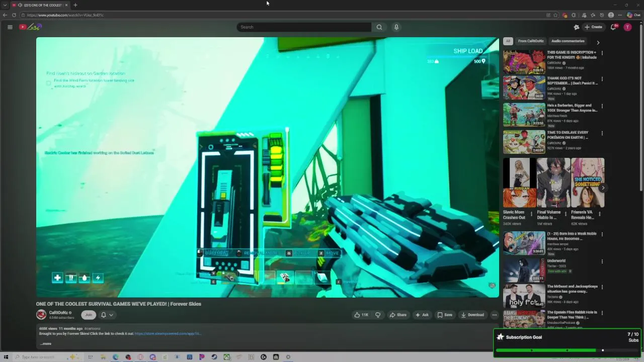Open the YouTube hamburger guide menu
644x362 pixels.
coord(10,27)
